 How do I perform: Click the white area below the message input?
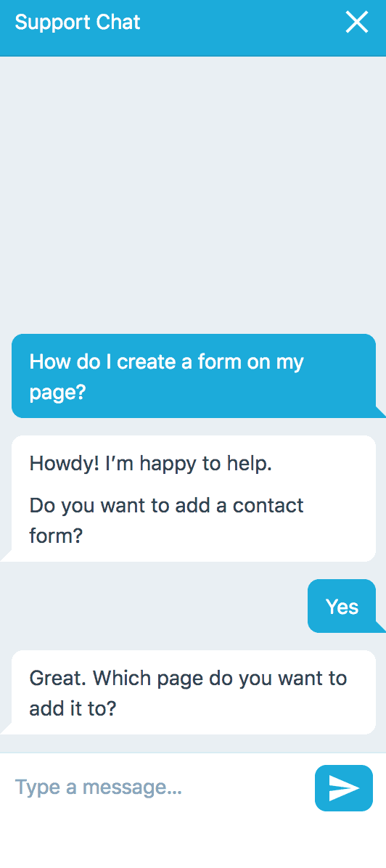pyautogui.click(x=193, y=844)
